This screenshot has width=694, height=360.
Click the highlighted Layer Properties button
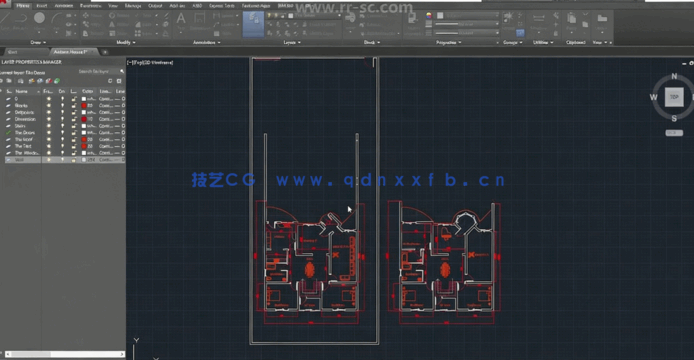[254, 24]
